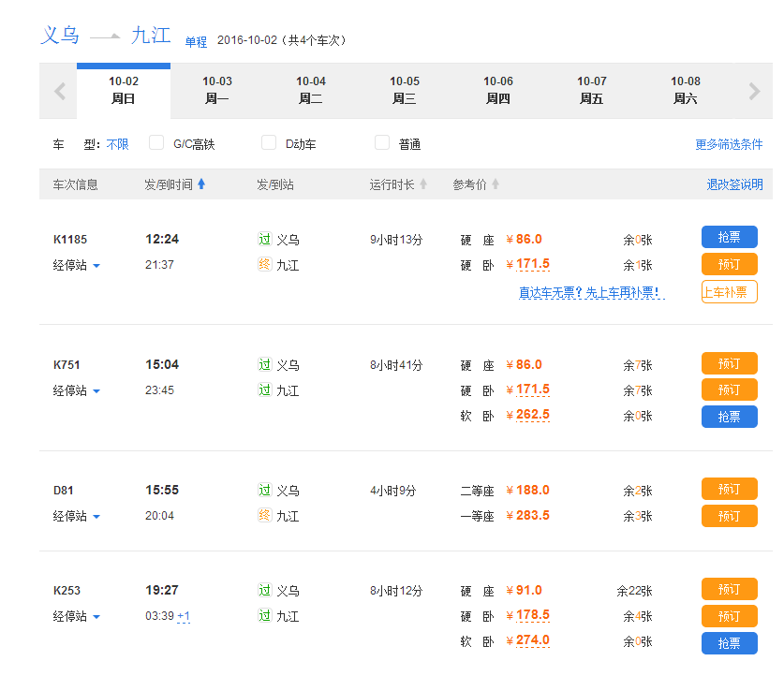
Task: Enable the 普通 train type filter
Action: (382, 142)
